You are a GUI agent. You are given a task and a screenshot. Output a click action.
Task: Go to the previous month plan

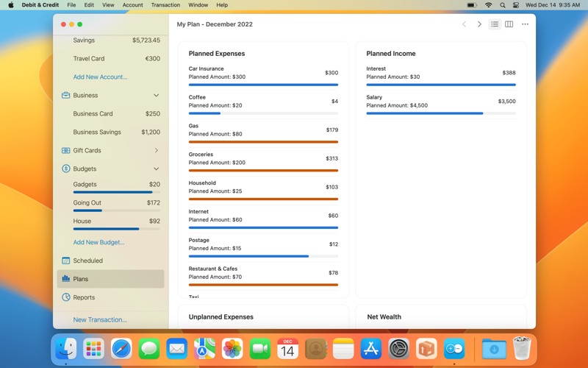(x=465, y=24)
